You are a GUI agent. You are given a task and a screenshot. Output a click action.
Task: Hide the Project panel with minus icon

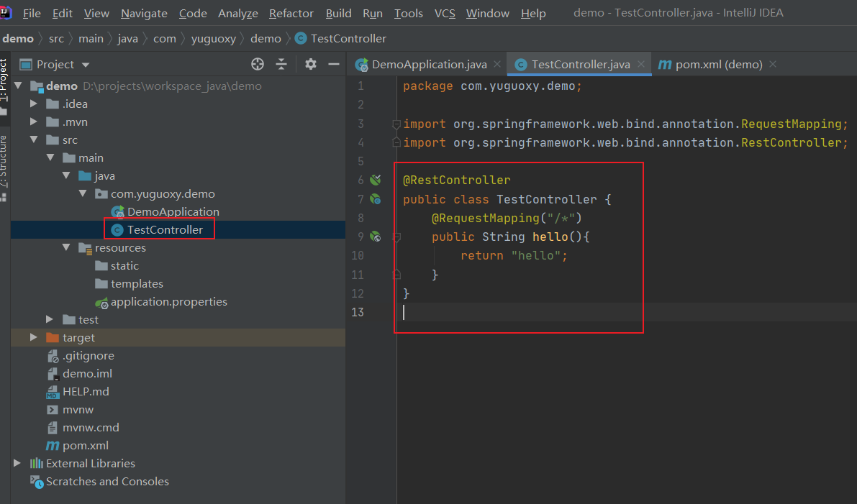(334, 65)
